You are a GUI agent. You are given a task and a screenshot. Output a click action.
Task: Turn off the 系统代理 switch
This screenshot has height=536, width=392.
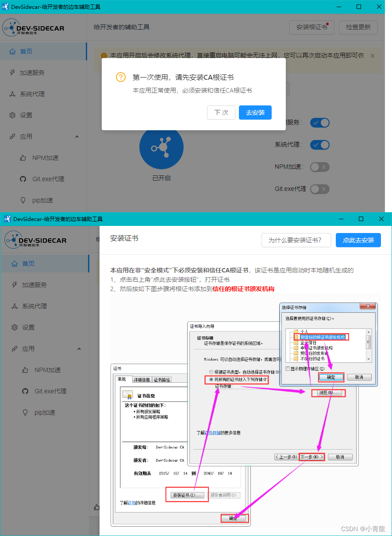point(320,145)
